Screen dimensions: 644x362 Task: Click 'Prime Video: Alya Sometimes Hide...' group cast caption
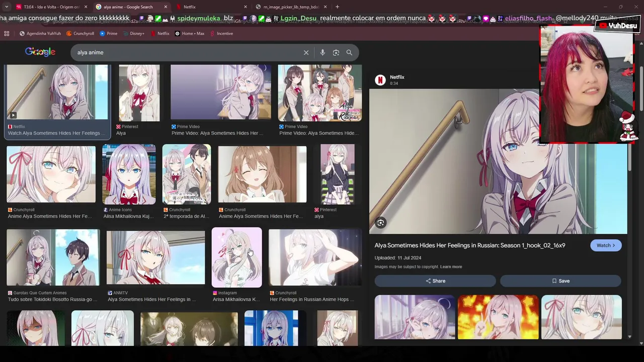coord(319,133)
